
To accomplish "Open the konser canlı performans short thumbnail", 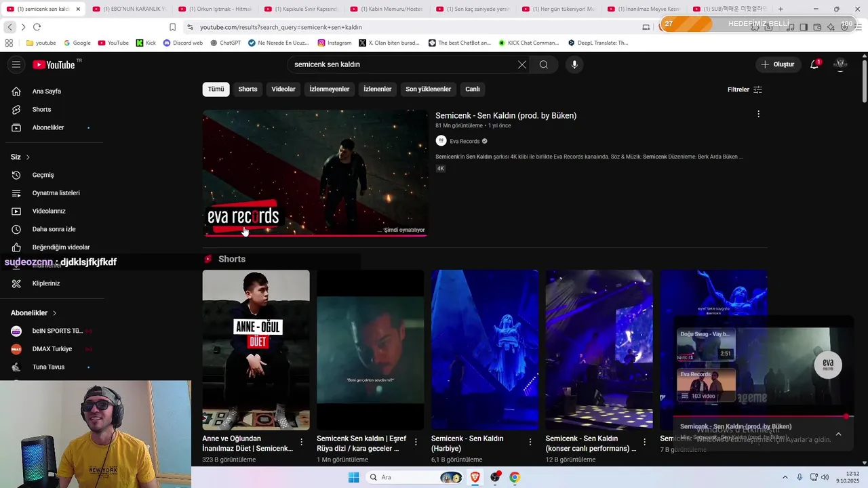I will point(599,350).
